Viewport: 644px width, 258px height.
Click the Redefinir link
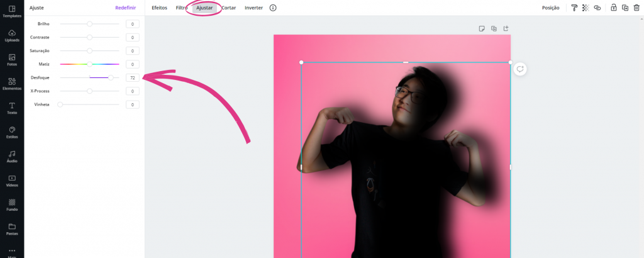[x=126, y=8]
